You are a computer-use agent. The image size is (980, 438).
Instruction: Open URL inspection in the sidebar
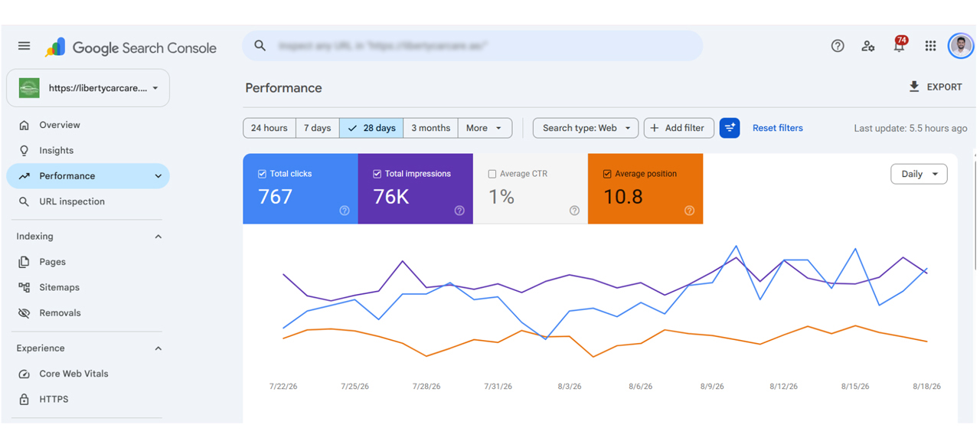tap(88, 201)
